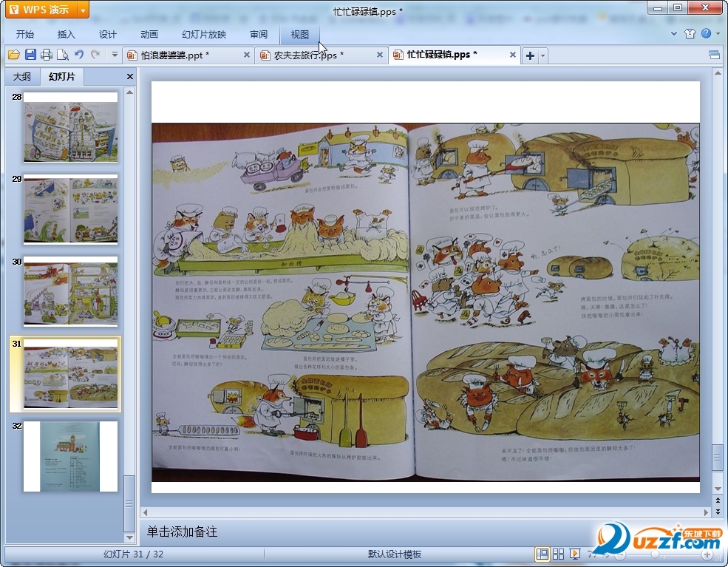Click horizontal scroll right arrow
728x567 pixels.
pos(706,513)
